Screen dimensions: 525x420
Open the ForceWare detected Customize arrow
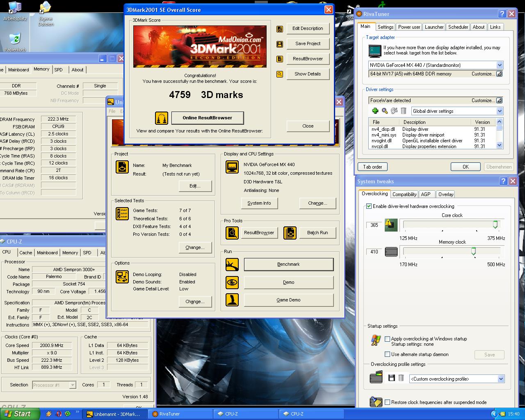tap(499, 100)
